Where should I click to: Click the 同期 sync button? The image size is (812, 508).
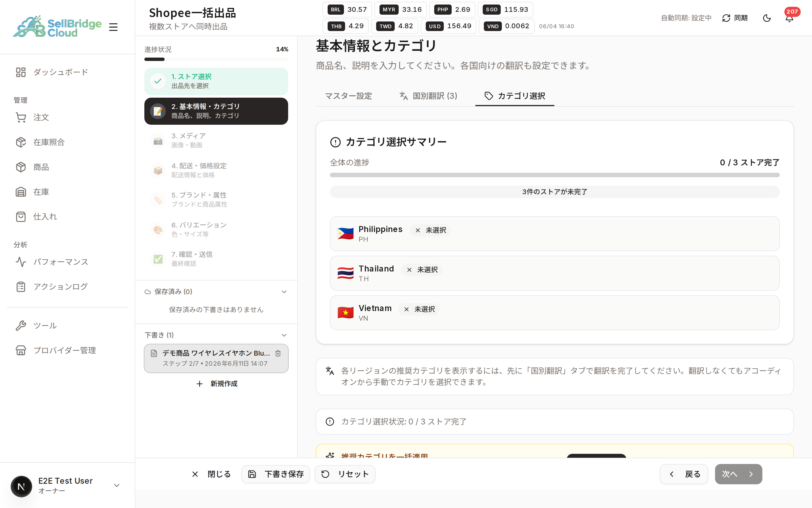point(735,18)
